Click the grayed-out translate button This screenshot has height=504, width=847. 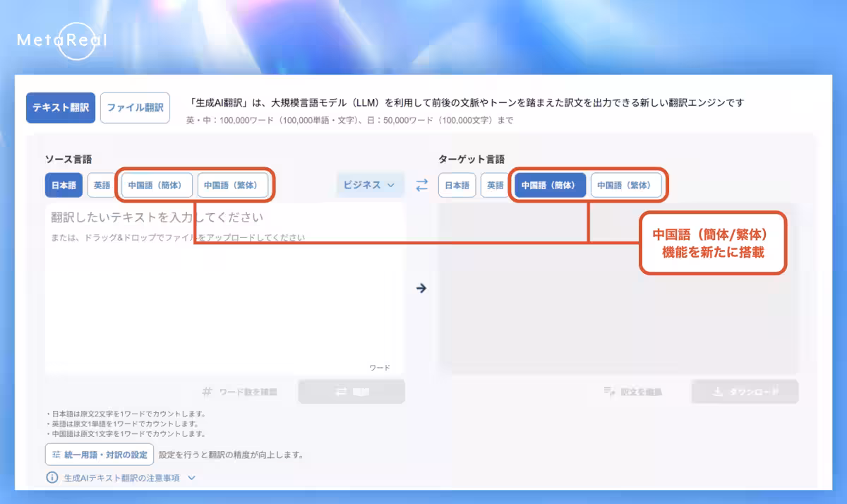(352, 392)
